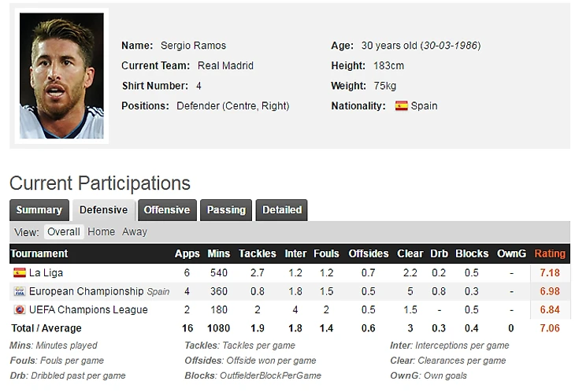Switch to the Passing tab
This screenshot has height=392, width=575.
point(226,210)
